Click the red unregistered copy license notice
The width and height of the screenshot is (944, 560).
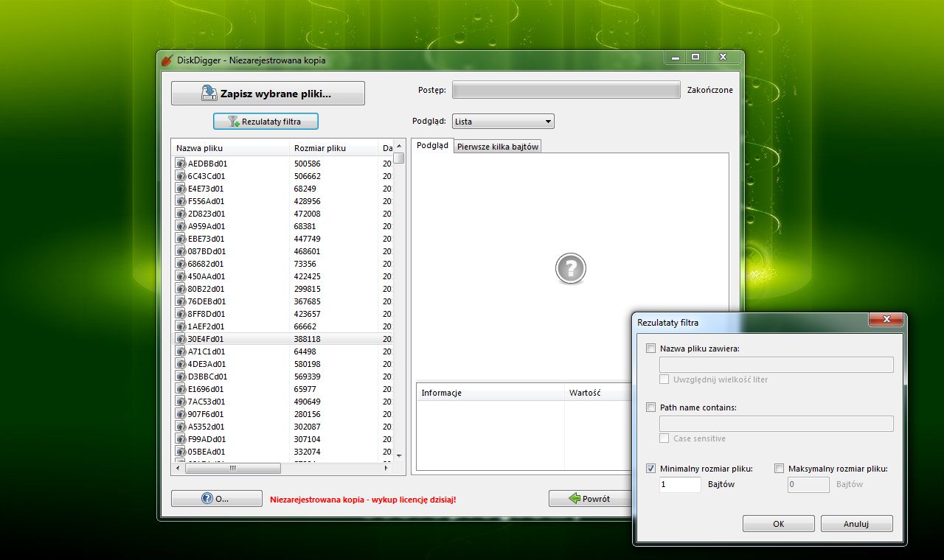pyautogui.click(x=363, y=500)
